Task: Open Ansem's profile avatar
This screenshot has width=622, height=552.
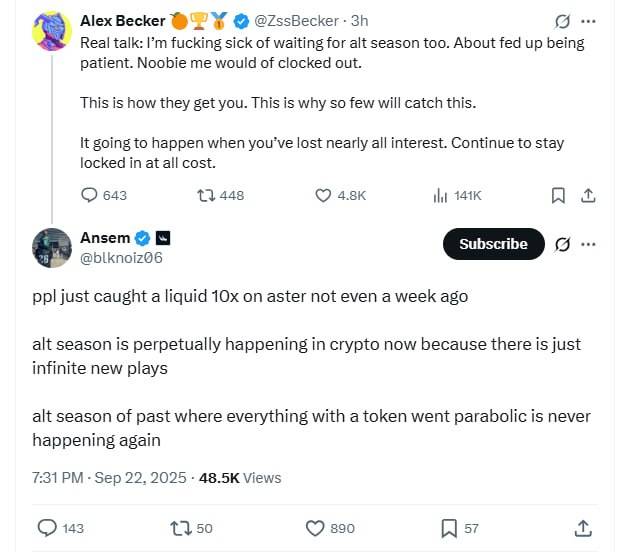Action: tap(51, 248)
